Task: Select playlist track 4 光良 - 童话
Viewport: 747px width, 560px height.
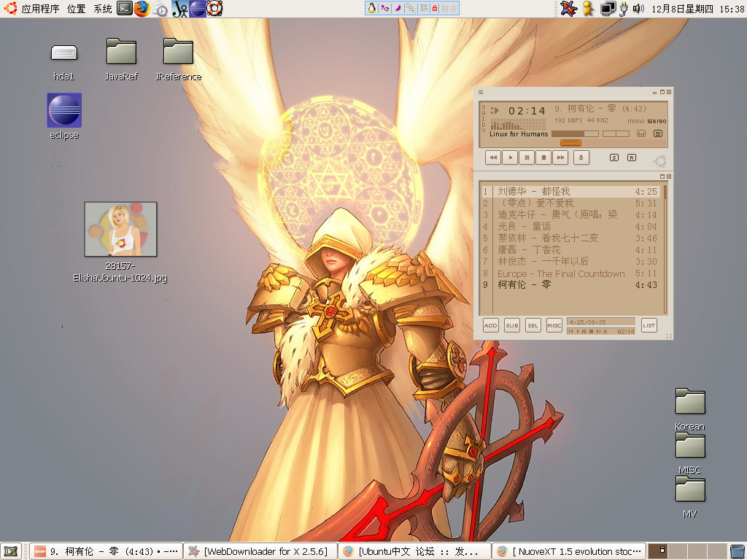Action: 570,227
